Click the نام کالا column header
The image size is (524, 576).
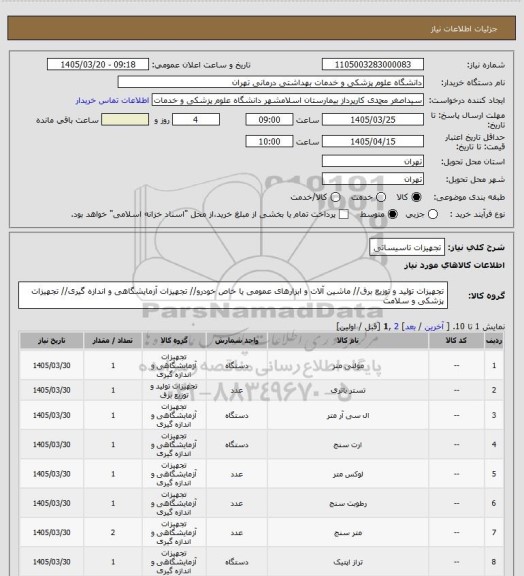pos(348,341)
